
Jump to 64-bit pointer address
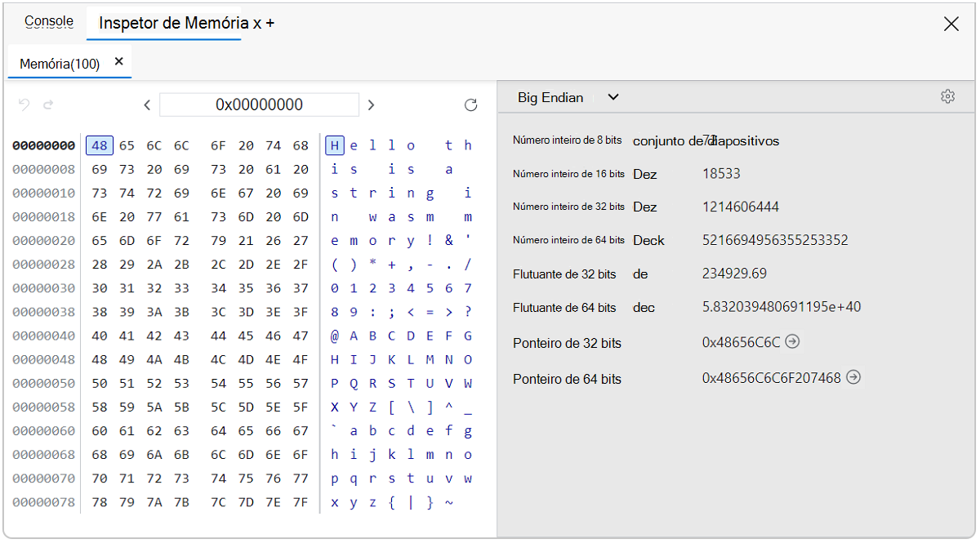click(853, 377)
